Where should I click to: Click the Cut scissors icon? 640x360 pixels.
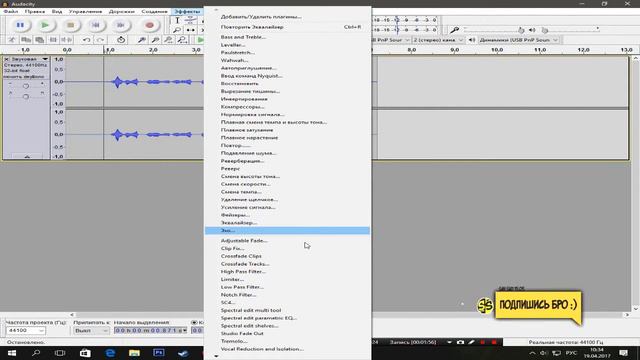pos(12,40)
